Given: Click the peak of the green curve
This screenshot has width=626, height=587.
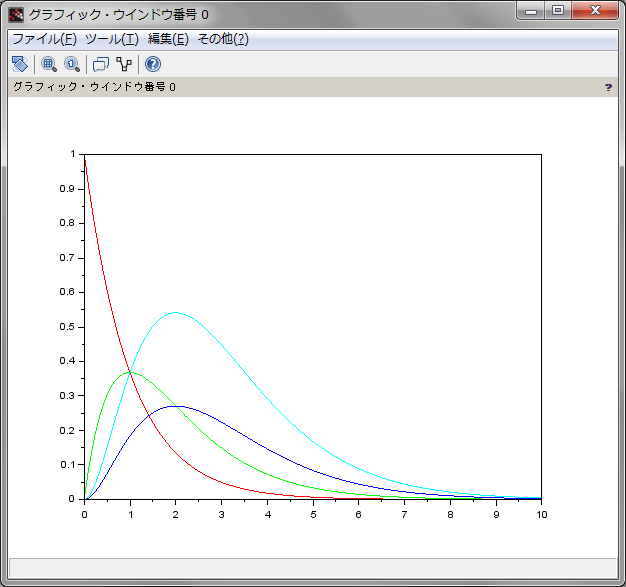Looking at the screenshot, I should [x=130, y=372].
